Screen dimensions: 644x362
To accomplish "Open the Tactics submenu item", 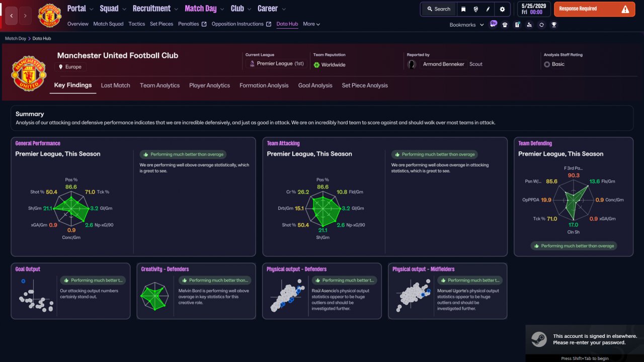I will 137,24.
